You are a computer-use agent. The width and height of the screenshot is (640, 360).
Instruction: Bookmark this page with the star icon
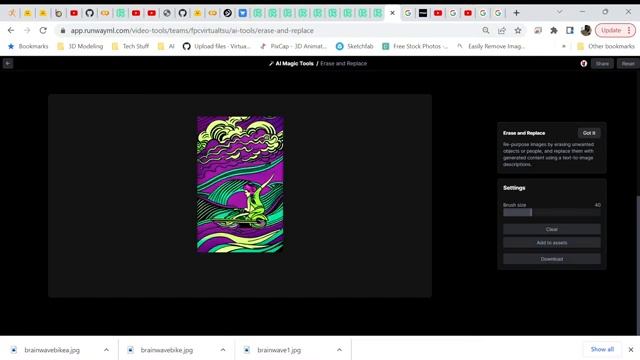click(518, 30)
